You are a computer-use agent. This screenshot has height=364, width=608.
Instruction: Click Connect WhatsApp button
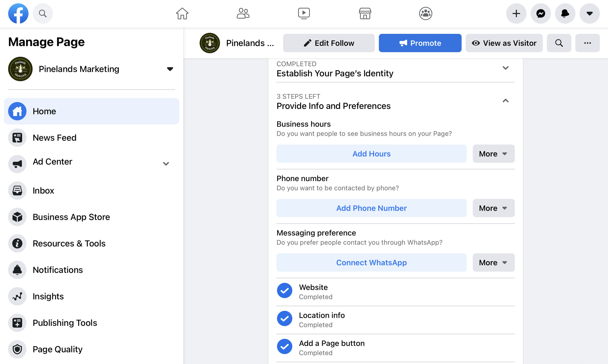371,262
